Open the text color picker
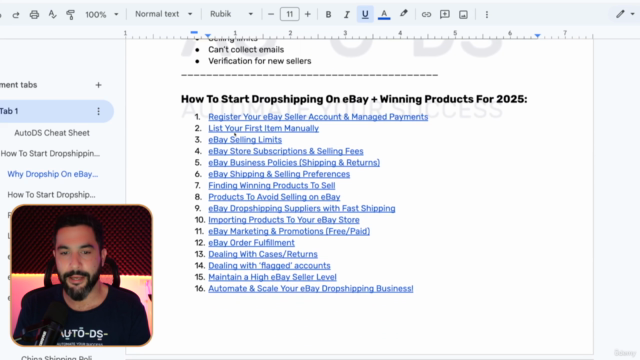Viewport: 640px width, 360px height. pos(384,15)
